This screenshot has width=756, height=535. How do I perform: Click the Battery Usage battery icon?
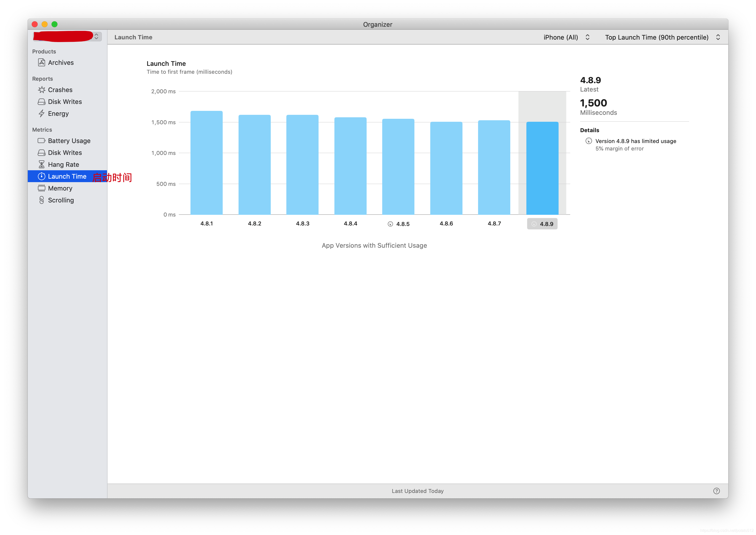pos(42,141)
